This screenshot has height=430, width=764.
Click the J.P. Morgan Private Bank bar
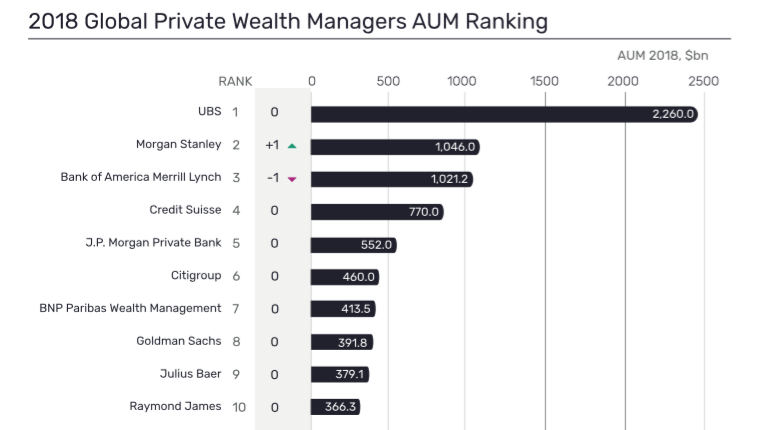(x=354, y=244)
